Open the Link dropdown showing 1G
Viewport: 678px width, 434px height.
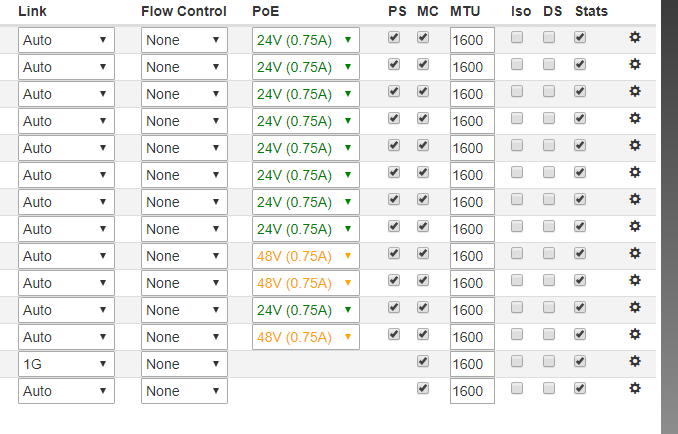(x=66, y=364)
